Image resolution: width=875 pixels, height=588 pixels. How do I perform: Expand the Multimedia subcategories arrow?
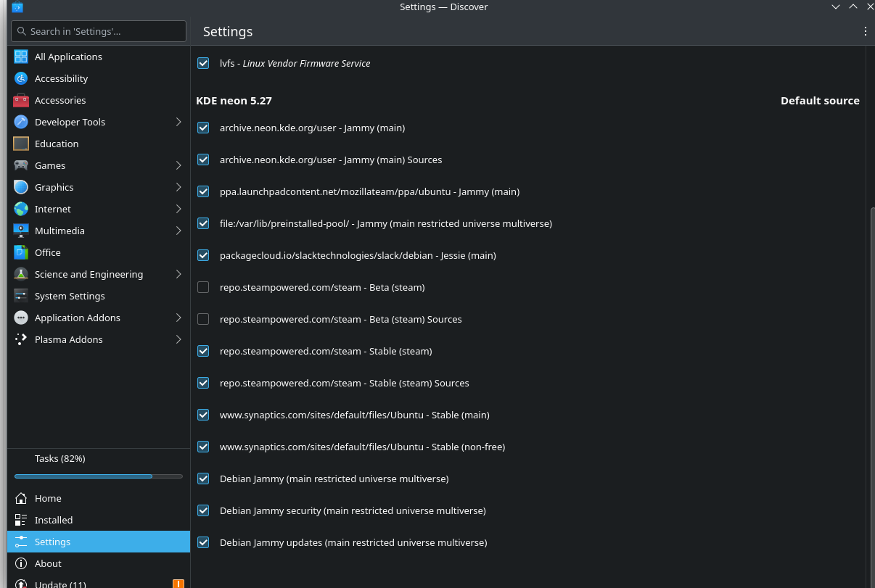point(178,231)
